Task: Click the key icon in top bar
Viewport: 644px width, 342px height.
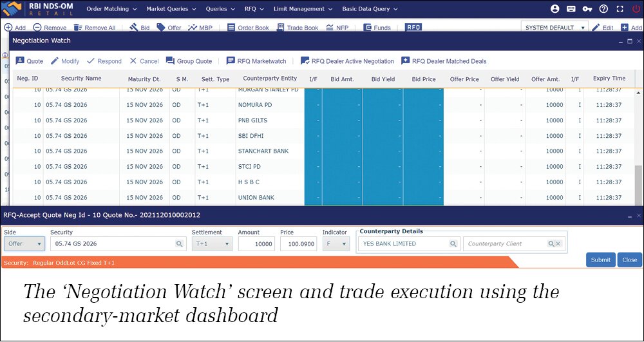Action: [588, 9]
